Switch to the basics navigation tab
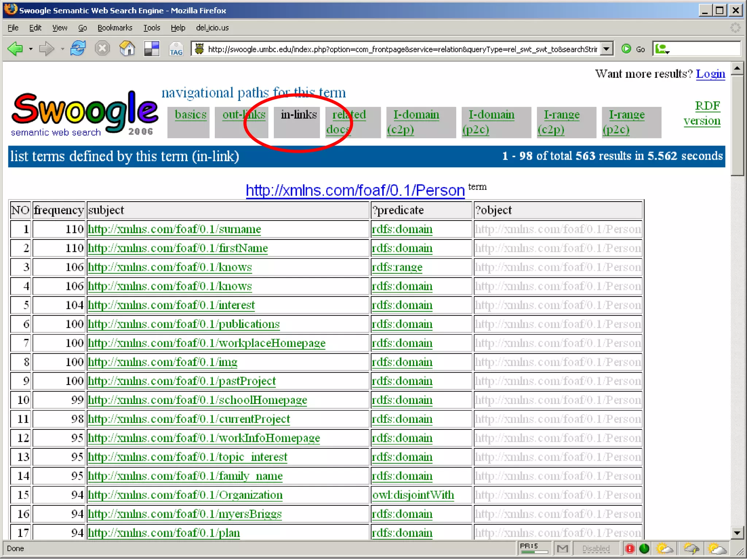747x560 pixels. point(190,115)
